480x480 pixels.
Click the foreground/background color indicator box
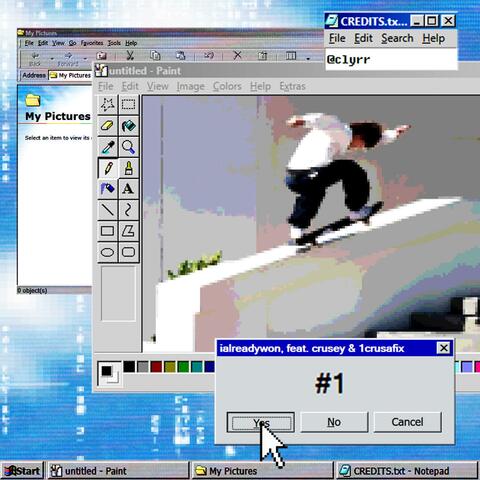click(x=109, y=374)
